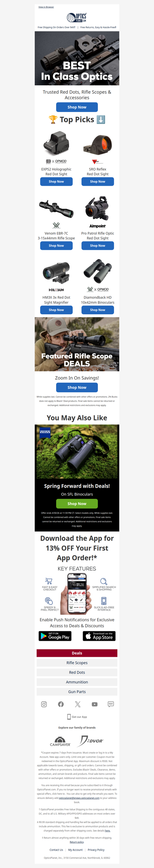This screenshot has width=154, height=868.
Task: Shop Now for SRO Reflex Red Dot Sight
Action: tap(97, 181)
